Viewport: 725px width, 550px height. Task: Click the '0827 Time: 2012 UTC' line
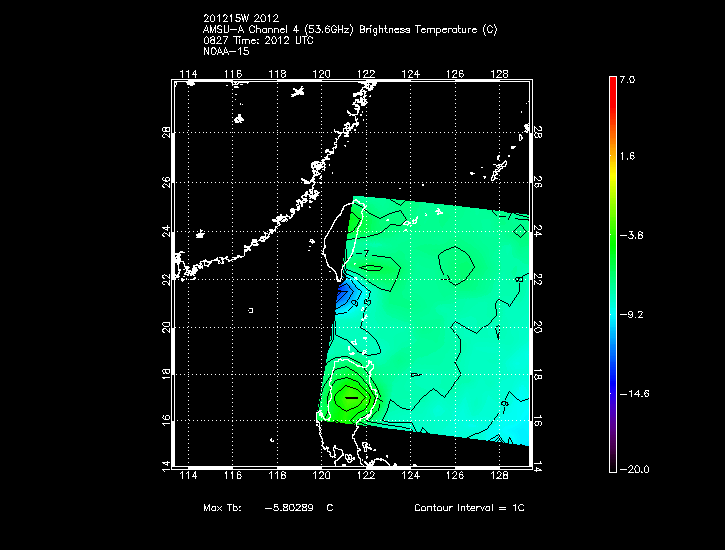click(x=258, y=40)
